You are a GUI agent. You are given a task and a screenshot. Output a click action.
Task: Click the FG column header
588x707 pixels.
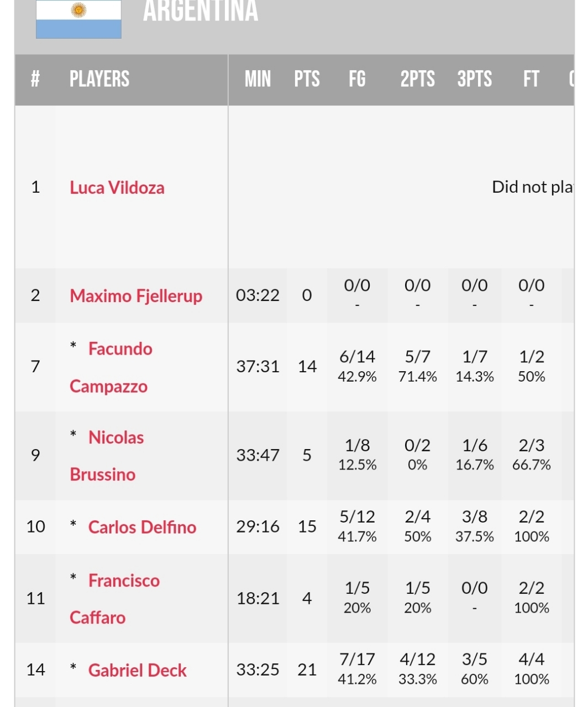pos(357,79)
